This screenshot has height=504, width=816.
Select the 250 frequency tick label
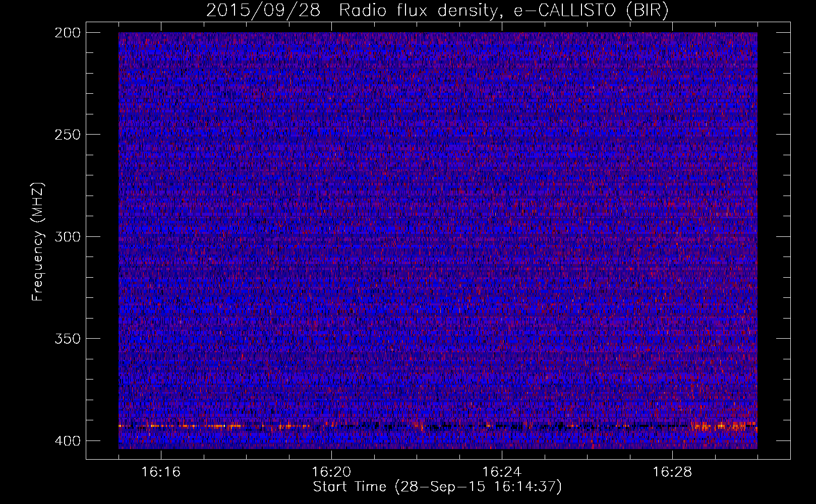(x=67, y=135)
